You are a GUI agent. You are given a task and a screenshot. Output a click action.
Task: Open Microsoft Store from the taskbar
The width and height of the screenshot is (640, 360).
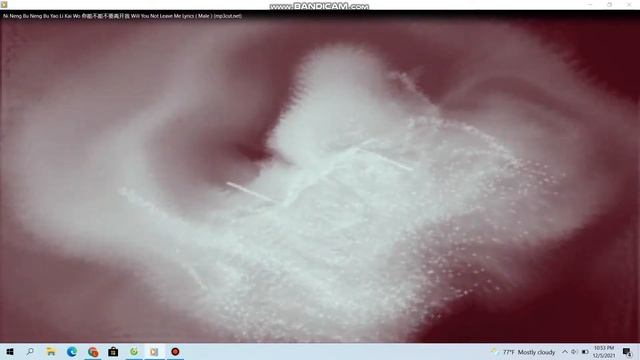coord(113,351)
